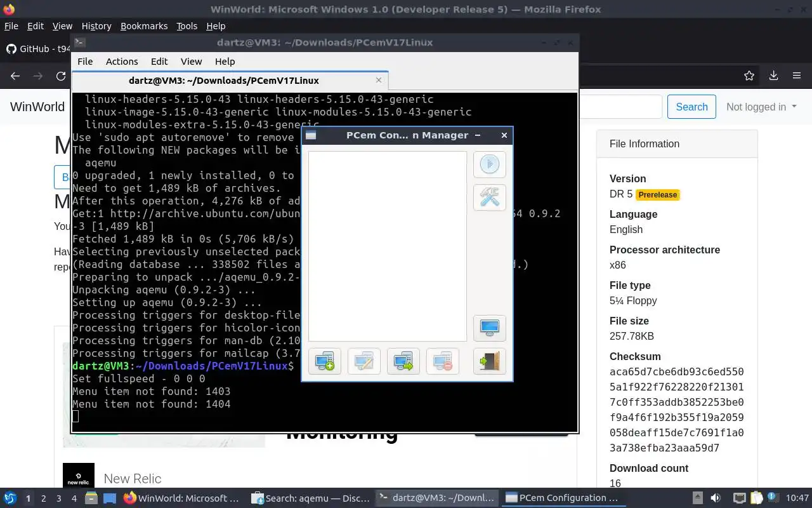Click the New Relic advertiser name

[x=133, y=479]
